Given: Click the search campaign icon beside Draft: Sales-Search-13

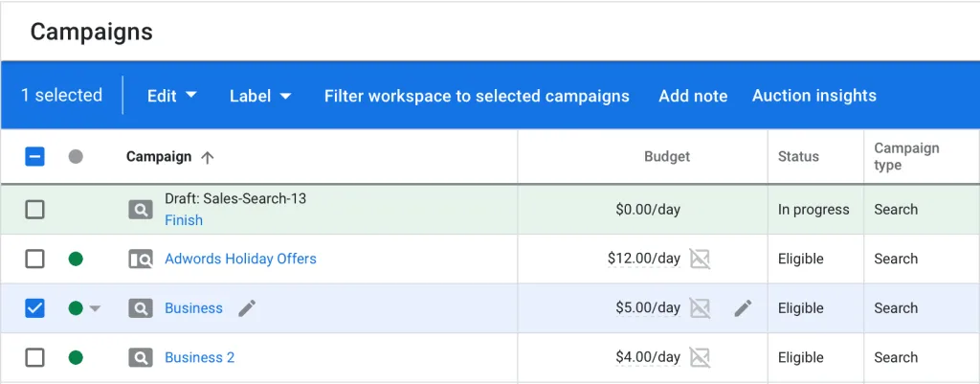Looking at the screenshot, I should (141, 210).
